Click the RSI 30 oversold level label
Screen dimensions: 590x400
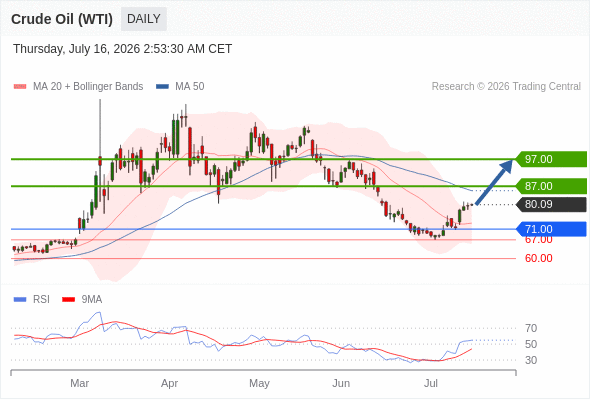click(531, 360)
